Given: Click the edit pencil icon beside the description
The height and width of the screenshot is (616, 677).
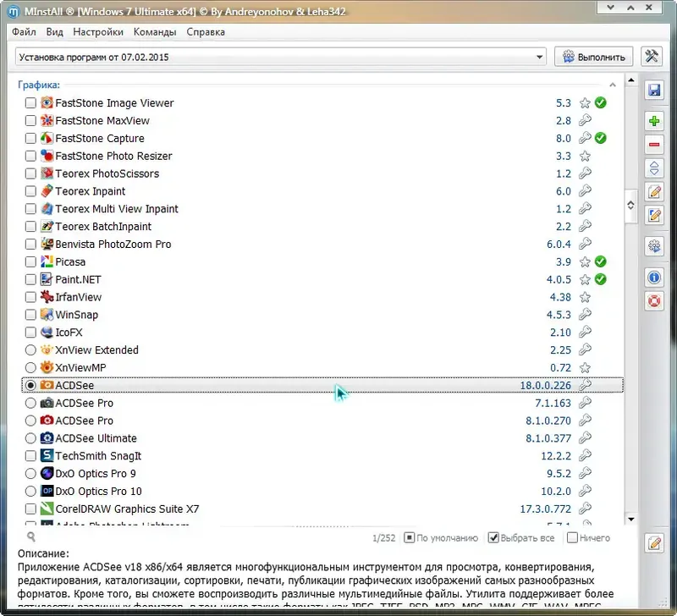Looking at the screenshot, I should click(x=654, y=542).
